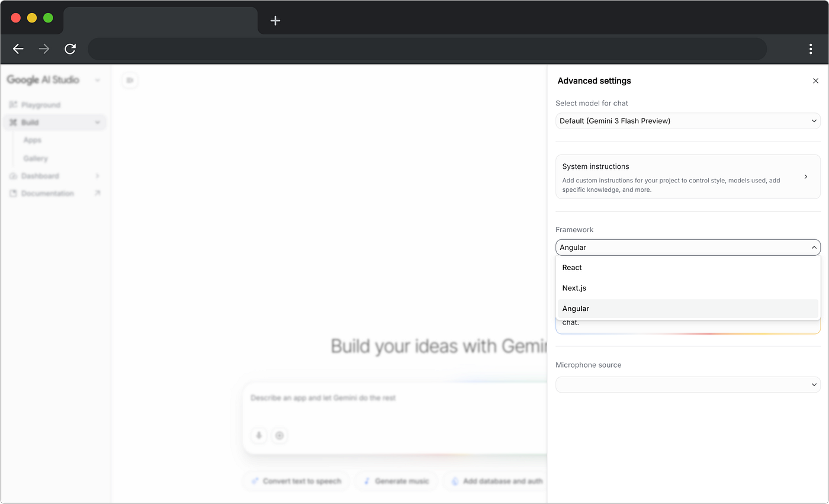Image resolution: width=829 pixels, height=504 pixels.
Task: Collapse the Framework dropdown showing Angular
Action: [x=688, y=248]
